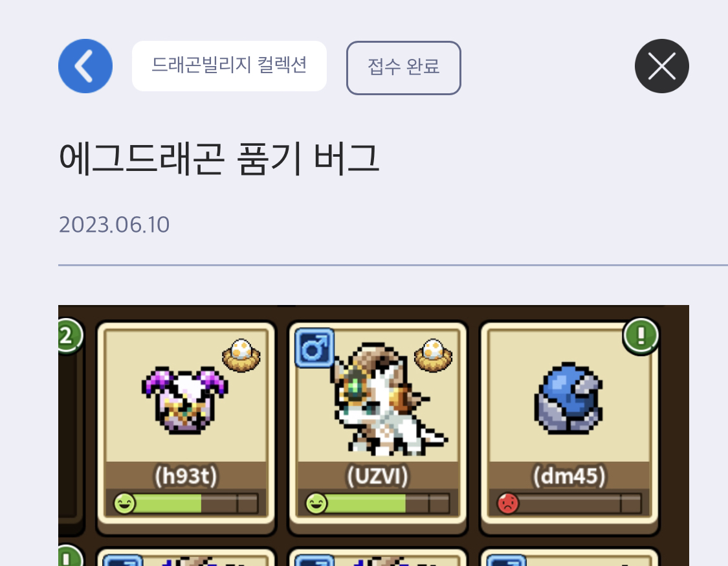Click the (dm45) name label
This screenshot has width=728, height=566.
point(569,476)
